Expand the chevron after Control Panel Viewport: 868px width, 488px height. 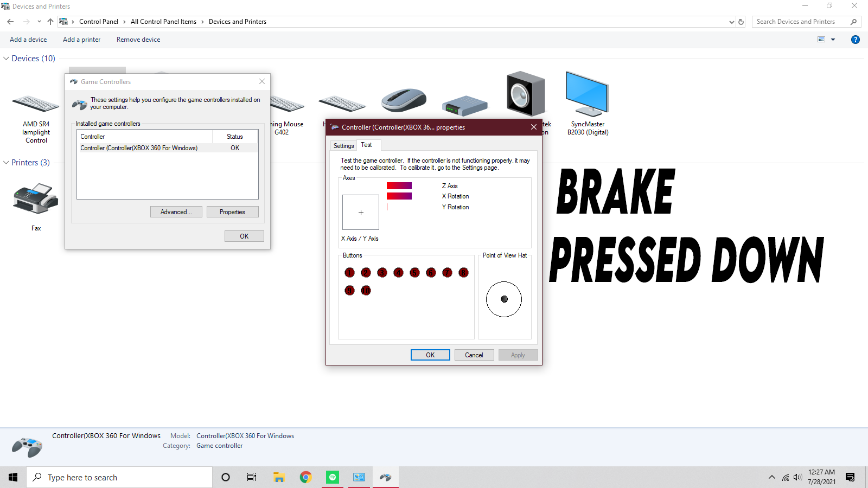tap(124, 22)
